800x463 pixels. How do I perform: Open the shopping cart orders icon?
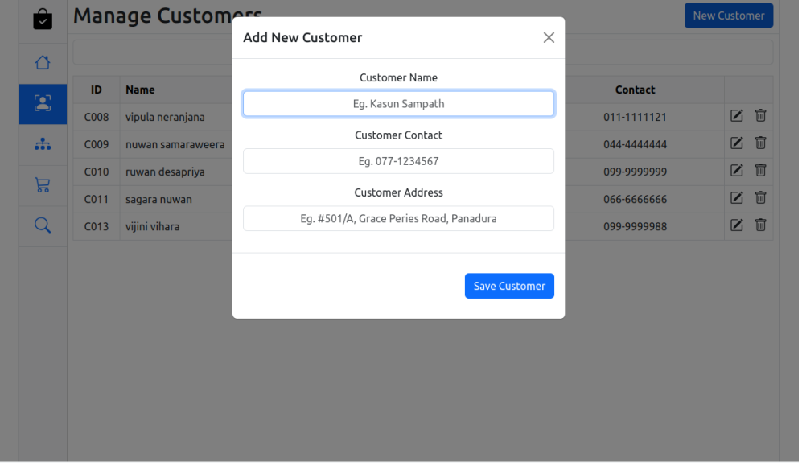42,185
